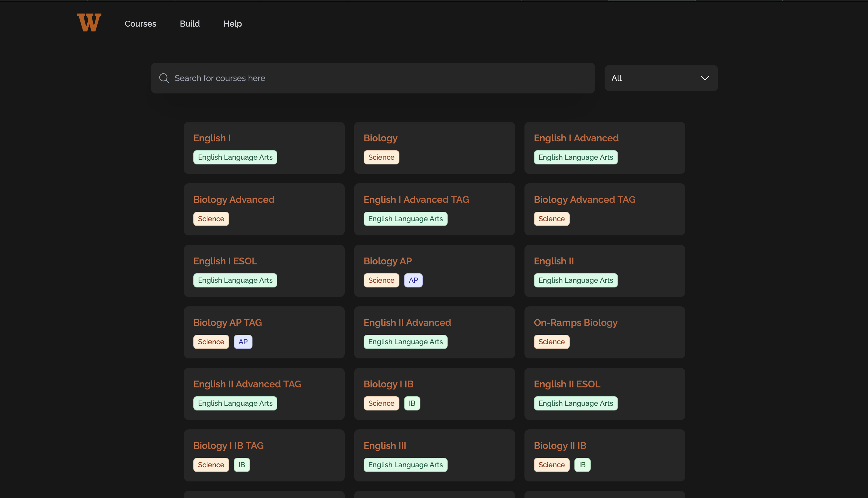The width and height of the screenshot is (868, 498).
Task: Click English Language Arts tag under English II
Action: point(575,280)
